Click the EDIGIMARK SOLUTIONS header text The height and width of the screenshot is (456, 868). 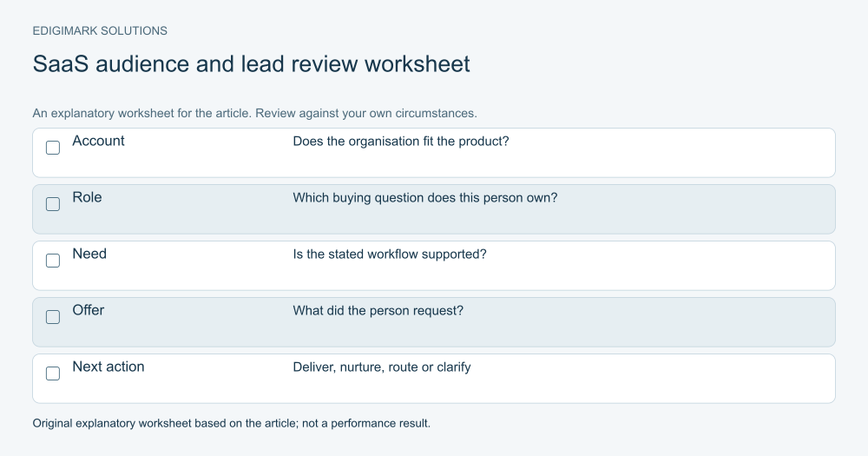(x=100, y=31)
